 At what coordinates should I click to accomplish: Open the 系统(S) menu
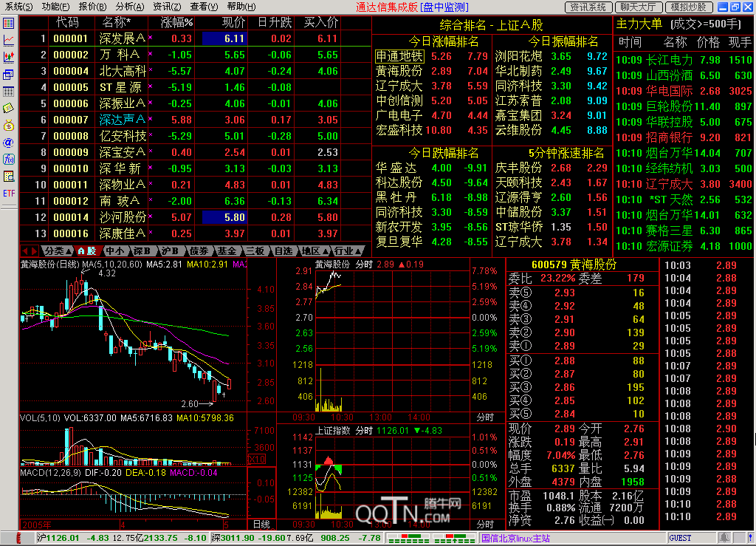[x=18, y=7]
